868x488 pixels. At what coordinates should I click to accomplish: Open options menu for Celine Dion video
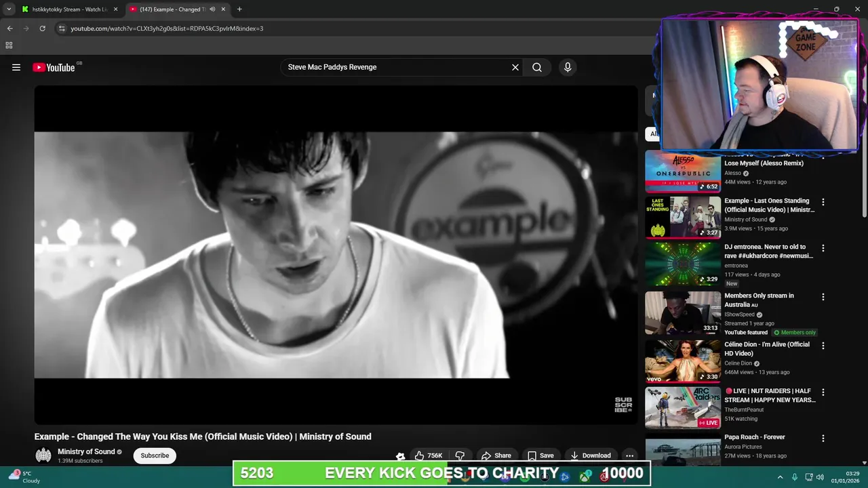[823, 346]
